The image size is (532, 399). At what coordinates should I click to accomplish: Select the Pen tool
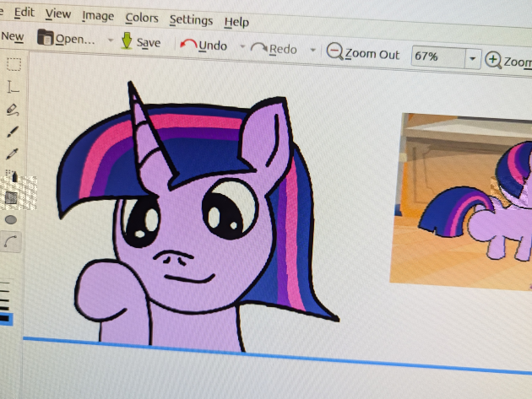[x=13, y=110]
